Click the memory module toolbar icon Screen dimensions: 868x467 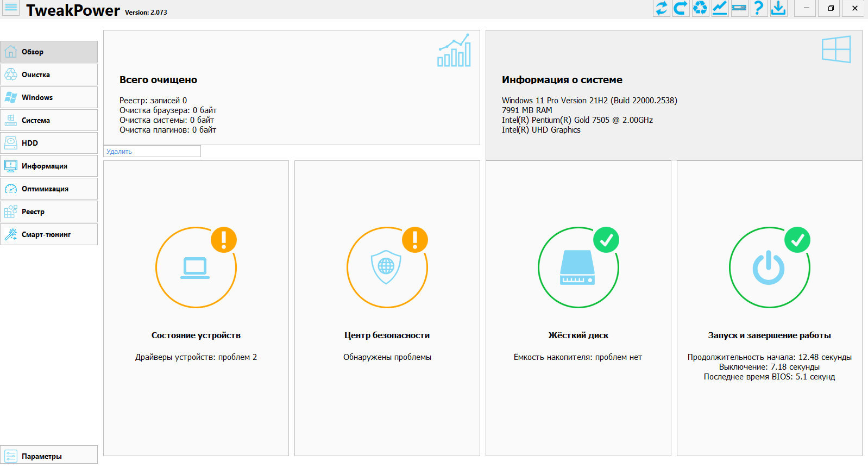tap(739, 8)
